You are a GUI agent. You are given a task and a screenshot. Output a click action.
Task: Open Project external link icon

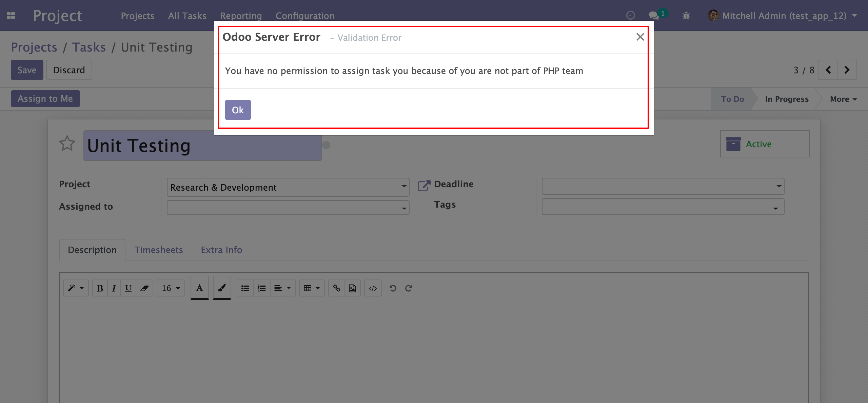(424, 186)
